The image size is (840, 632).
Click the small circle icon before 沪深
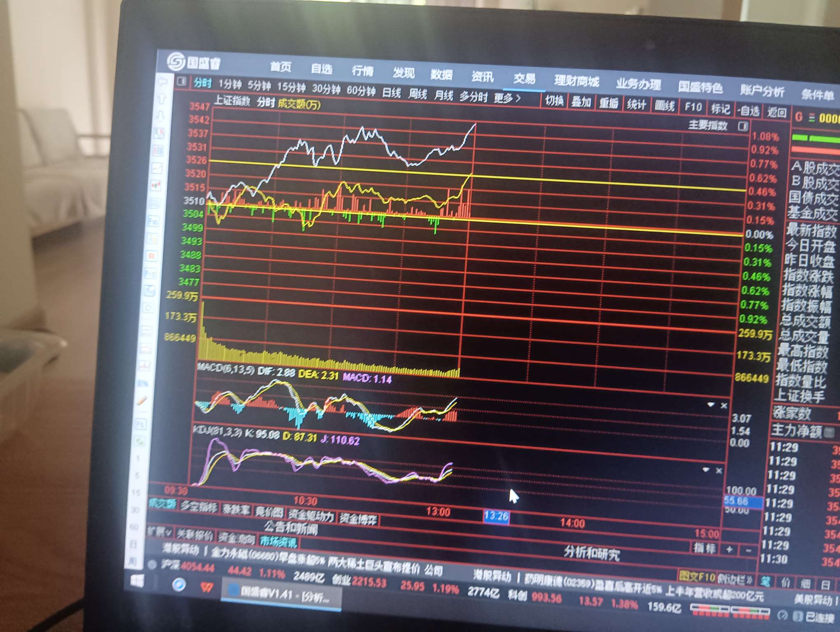(152, 564)
